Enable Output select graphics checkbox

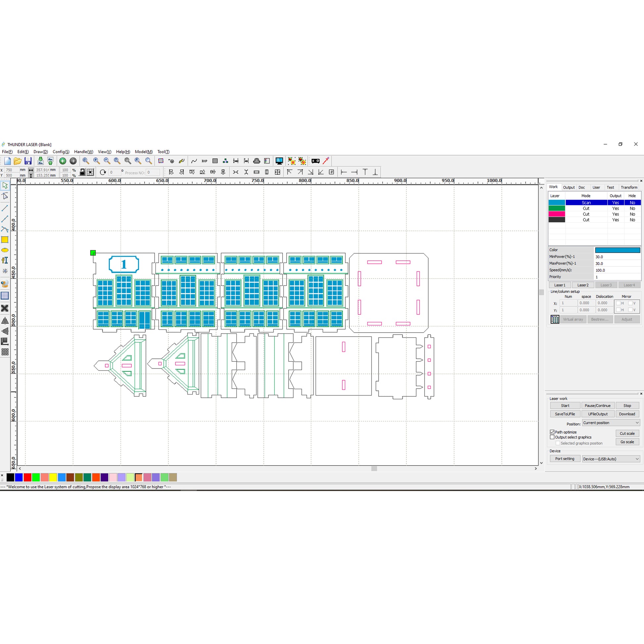tap(552, 437)
